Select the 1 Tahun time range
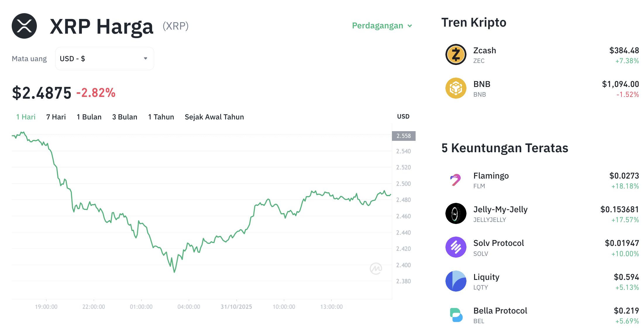This screenshot has height=332, width=644. 161,117
